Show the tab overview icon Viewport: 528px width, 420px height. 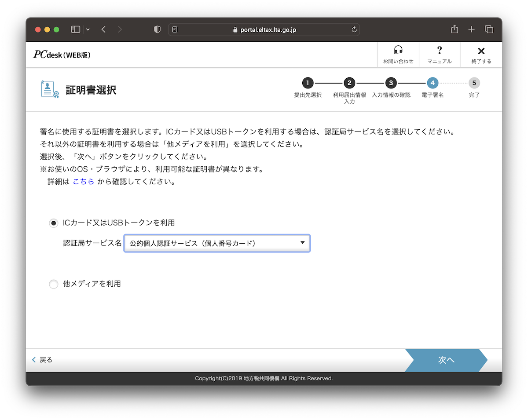pos(489,29)
